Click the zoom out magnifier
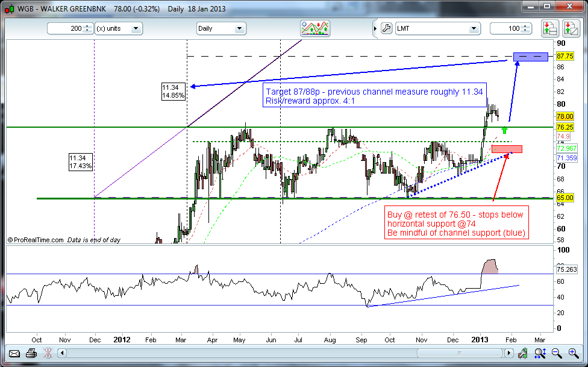Screen dimensions: 588x367 pos(555,354)
